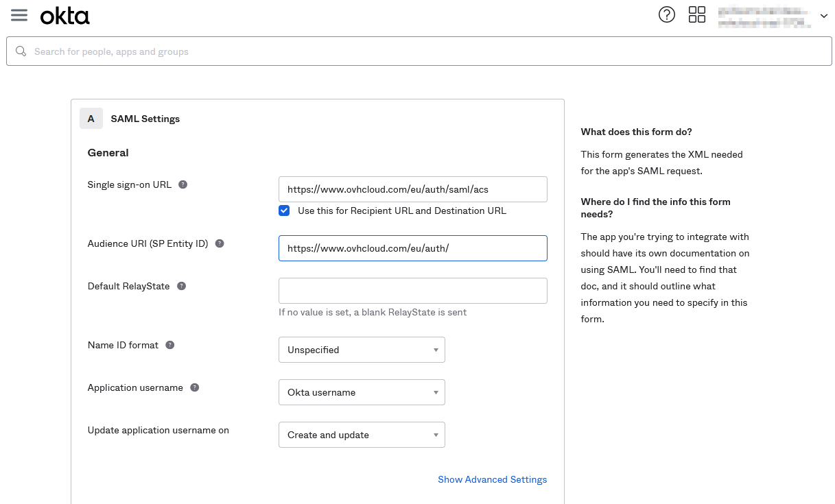The width and height of the screenshot is (835, 504).
Task: Show the Default RelayState help tooltip
Action: coord(180,285)
